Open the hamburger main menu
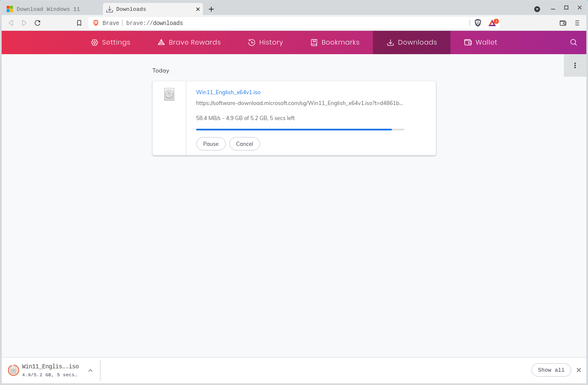588x385 pixels. pos(577,23)
